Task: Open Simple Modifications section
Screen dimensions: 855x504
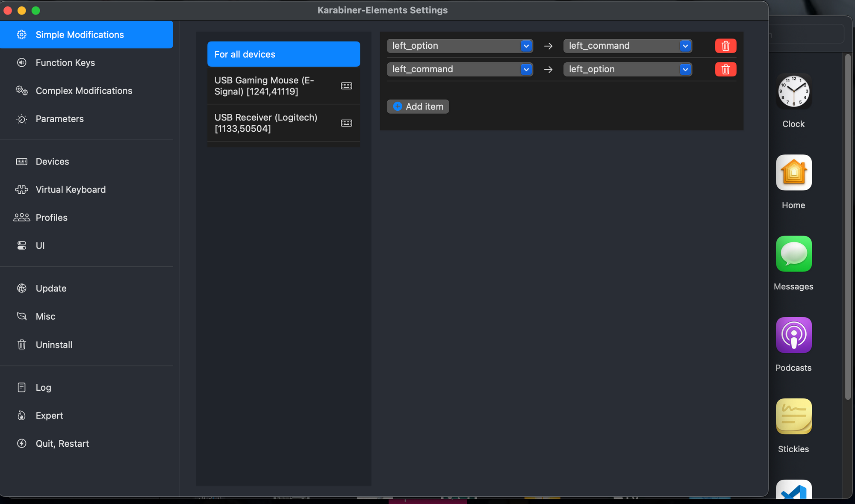Action: [x=86, y=35]
